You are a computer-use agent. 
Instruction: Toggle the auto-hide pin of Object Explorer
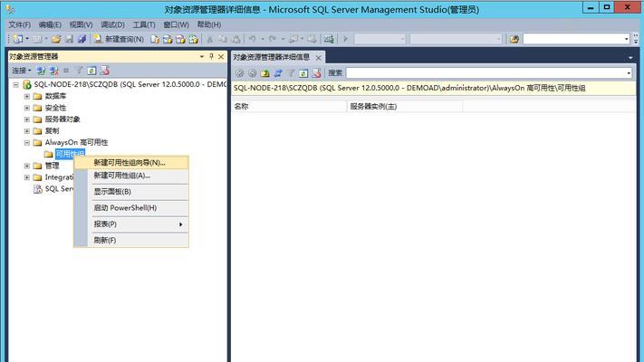point(212,57)
